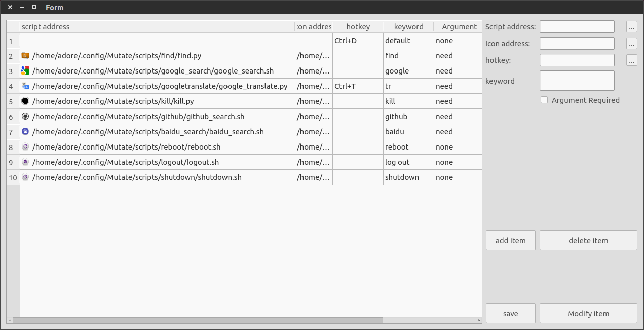Click the hotkey column header
Screen dimensions: 644x330
[358, 27]
